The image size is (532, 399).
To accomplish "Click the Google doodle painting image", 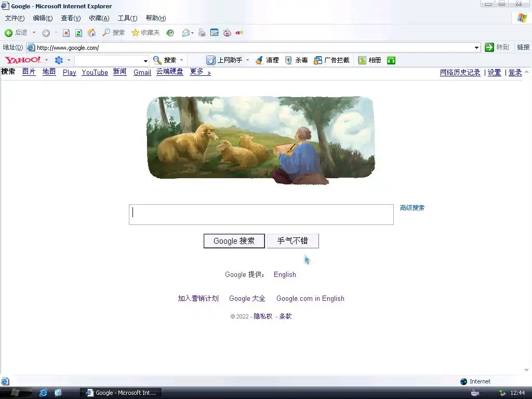I will 261,140.
